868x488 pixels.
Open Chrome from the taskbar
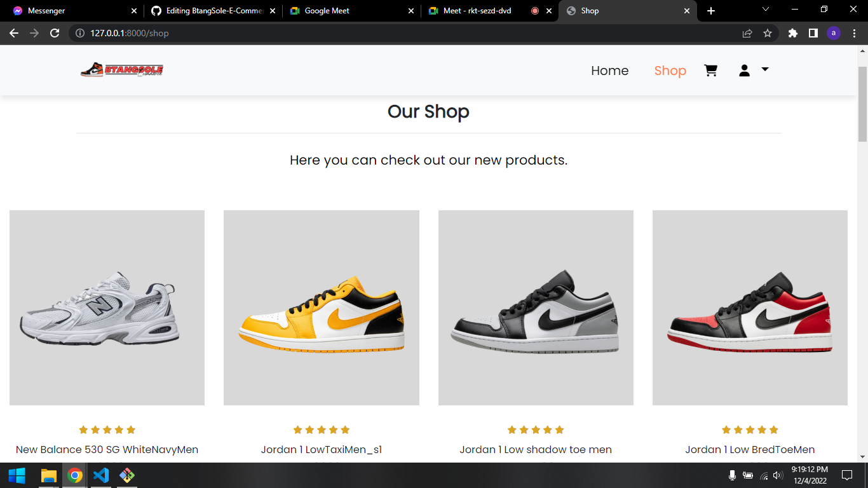click(x=75, y=475)
